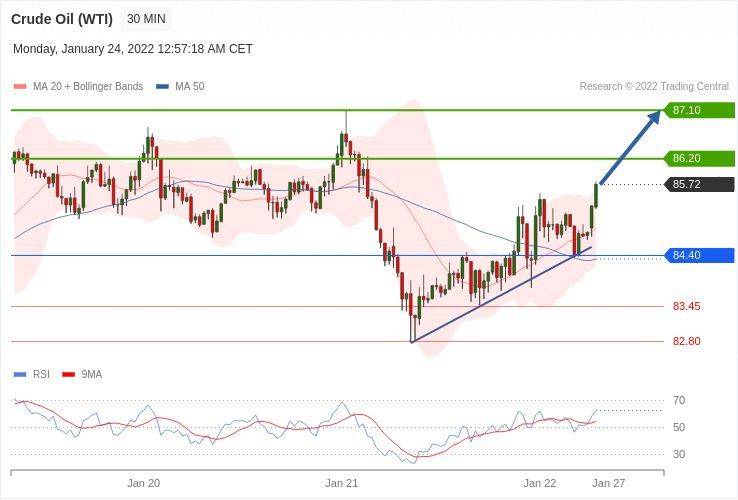Click the Jan 20 date on the time axis

pyautogui.click(x=143, y=483)
